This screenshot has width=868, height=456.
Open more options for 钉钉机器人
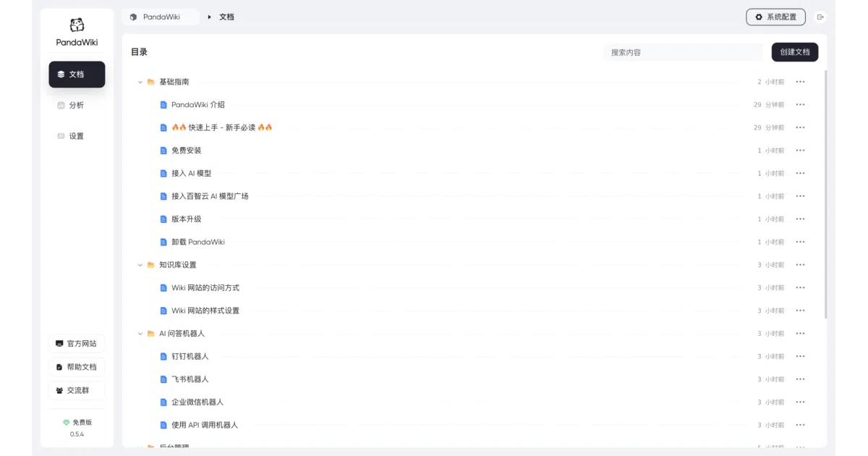pyautogui.click(x=800, y=356)
